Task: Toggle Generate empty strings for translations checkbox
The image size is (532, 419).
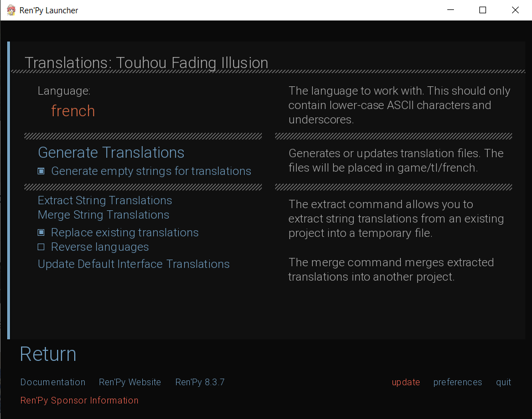Action: coord(41,172)
